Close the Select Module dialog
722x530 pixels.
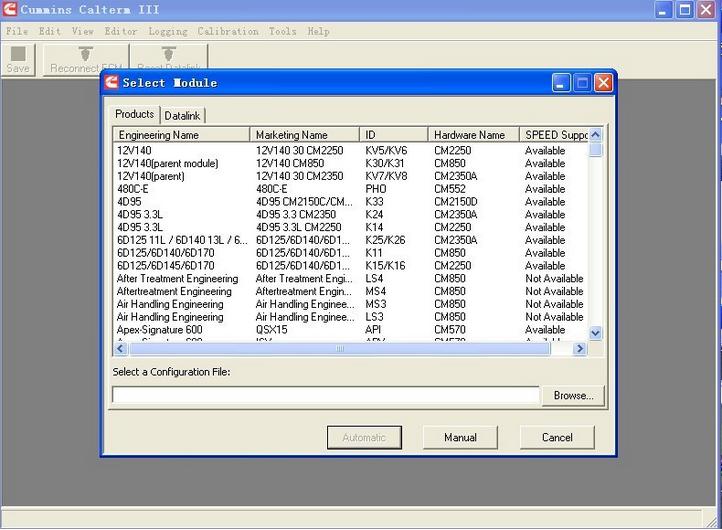tap(603, 83)
